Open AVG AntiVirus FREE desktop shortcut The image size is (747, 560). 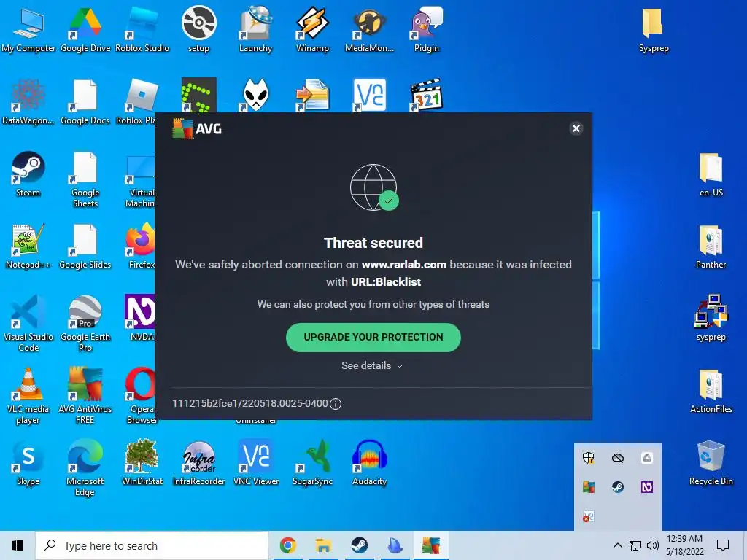point(85,396)
